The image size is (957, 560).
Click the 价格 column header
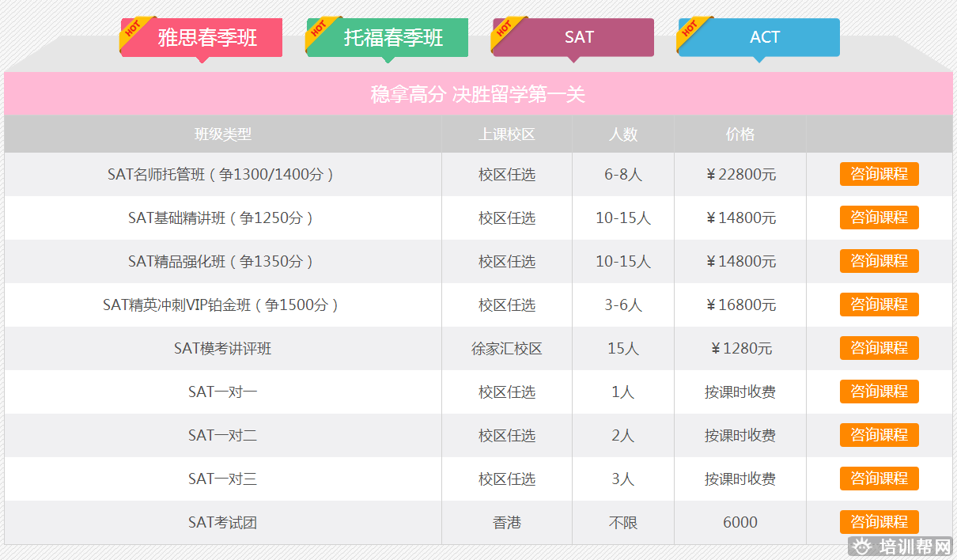click(740, 134)
